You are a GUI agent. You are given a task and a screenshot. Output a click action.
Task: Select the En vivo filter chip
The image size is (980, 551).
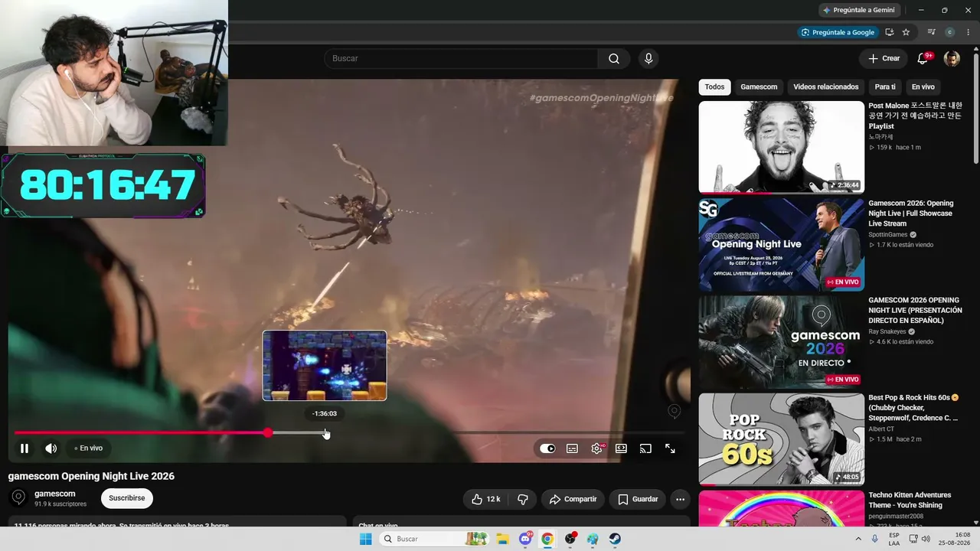click(x=923, y=87)
